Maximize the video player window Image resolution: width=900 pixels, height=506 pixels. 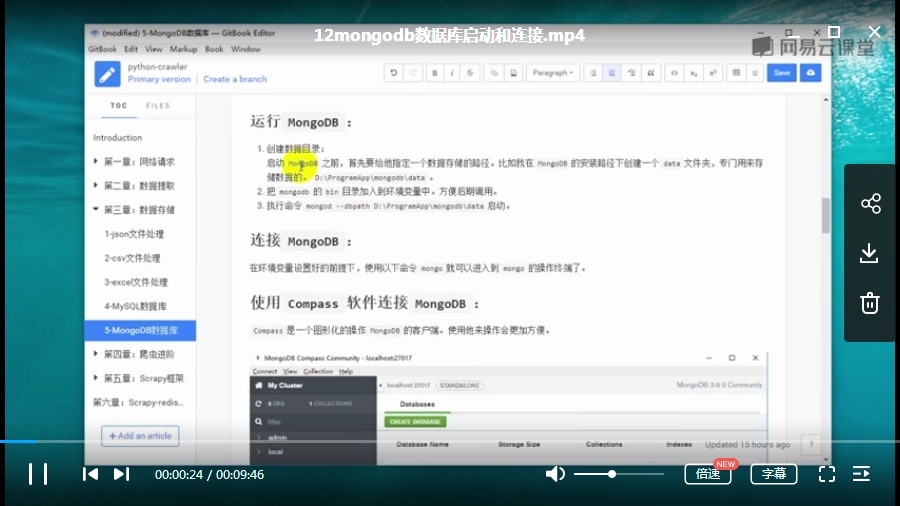click(834, 32)
